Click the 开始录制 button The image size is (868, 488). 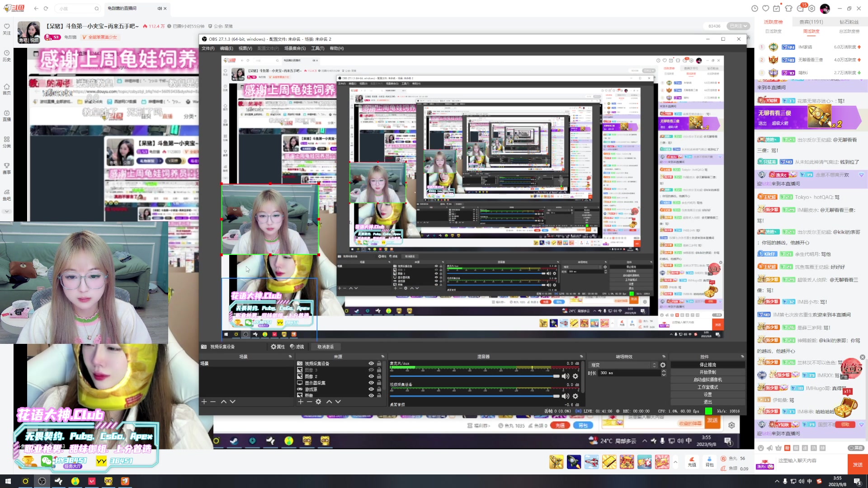coord(708,372)
